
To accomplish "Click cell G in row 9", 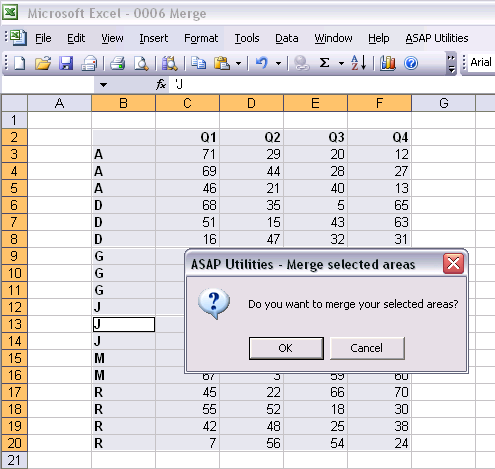I will (x=123, y=256).
